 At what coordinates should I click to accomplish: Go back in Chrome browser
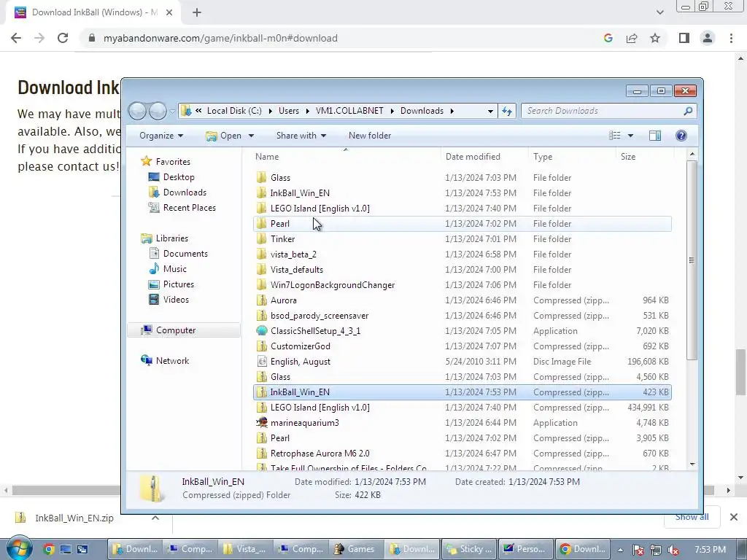tap(16, 38)
